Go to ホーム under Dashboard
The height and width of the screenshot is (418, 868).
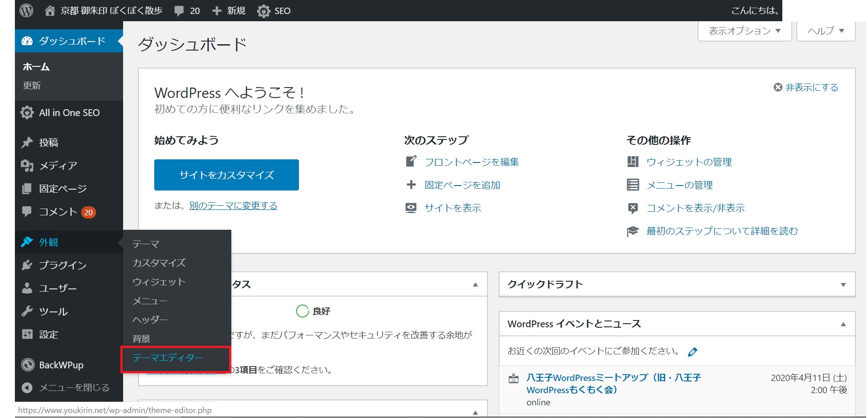(x=36, y=67)
